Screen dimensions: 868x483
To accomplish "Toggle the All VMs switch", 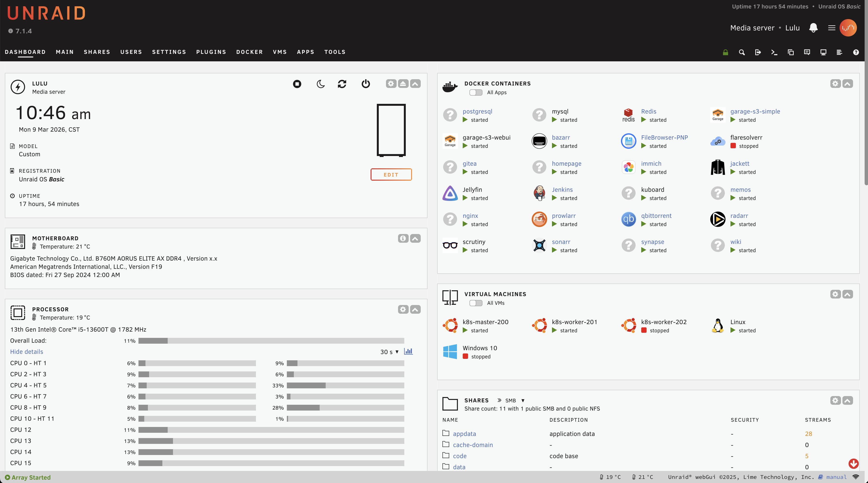I will (x=476, y=303).
